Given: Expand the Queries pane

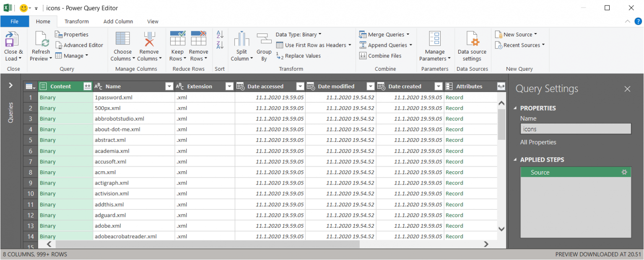Looking at the screenshot, I should click(11, 85).
